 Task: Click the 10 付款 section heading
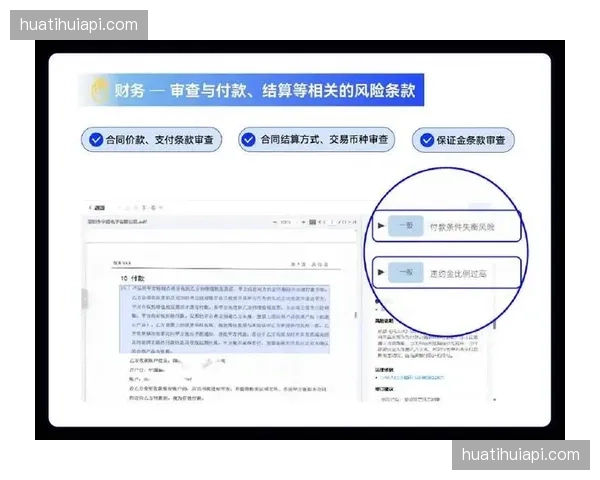coord(132,278)
